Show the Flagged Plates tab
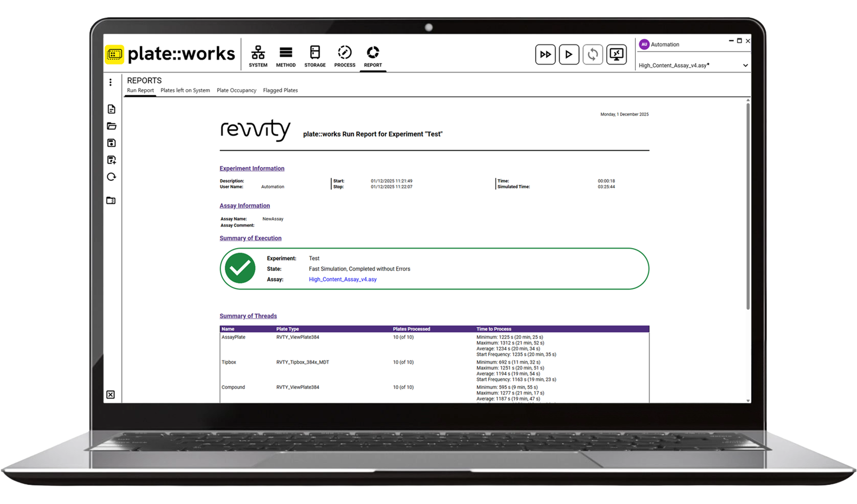This screenshot has width=857, height=504. pyautogui.click(x=280, y=90)
